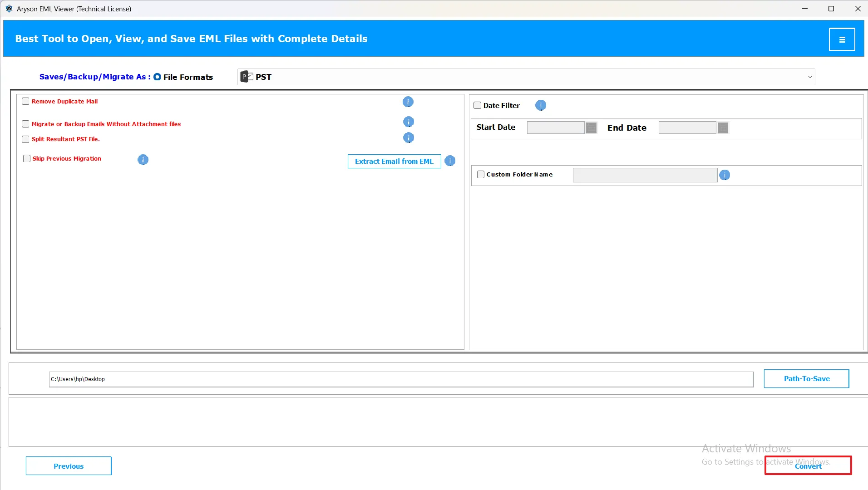Image resolution: width=868 pixels, height=490 pixels.
Task: Open the Start Date calendar picker
Action: coord(591,128)
